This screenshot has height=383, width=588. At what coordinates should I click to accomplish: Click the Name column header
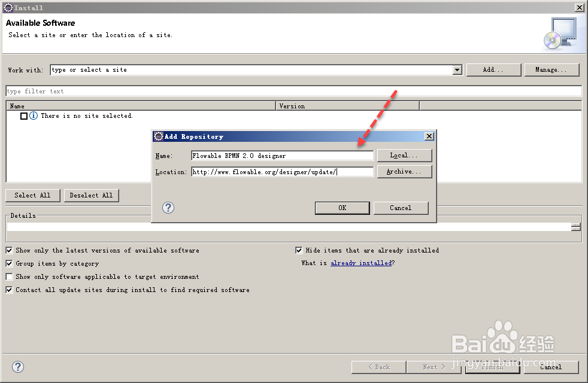(141, 106)
